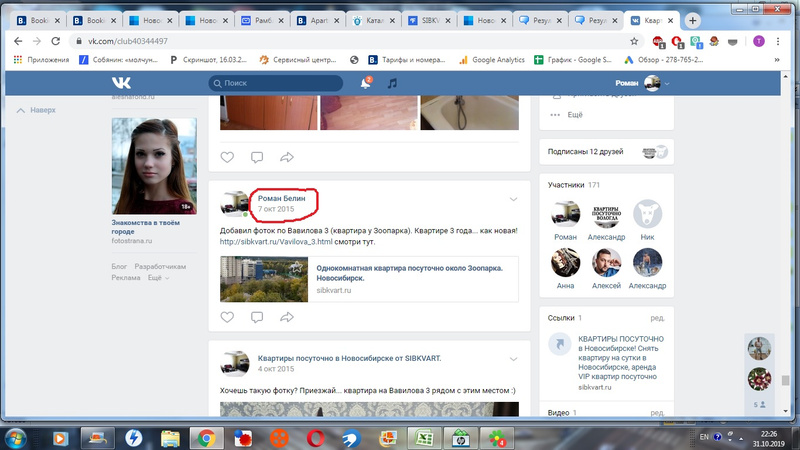Like the photo post at the top of the feed
This screenshot has width=800, height=450.
click(x=227, y=157)
